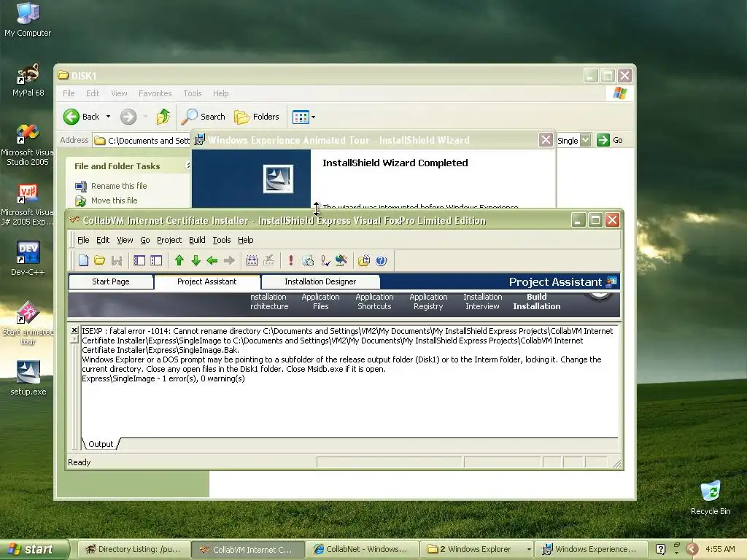Click the Open Release Folder icon in toolbar
The image size is (747, 560).
[x=364, y=260]
